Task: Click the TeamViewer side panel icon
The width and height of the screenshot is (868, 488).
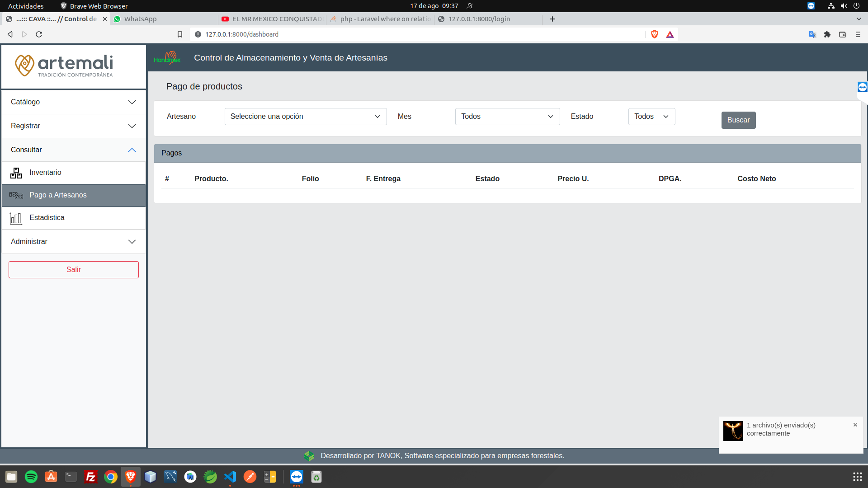Action: click(x=862, y=87)
